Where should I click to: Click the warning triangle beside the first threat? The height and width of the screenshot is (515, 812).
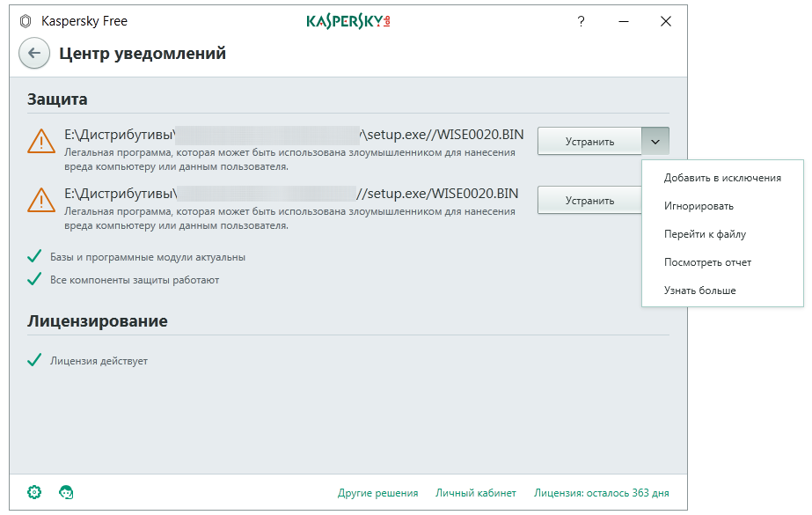pos(40,140)
